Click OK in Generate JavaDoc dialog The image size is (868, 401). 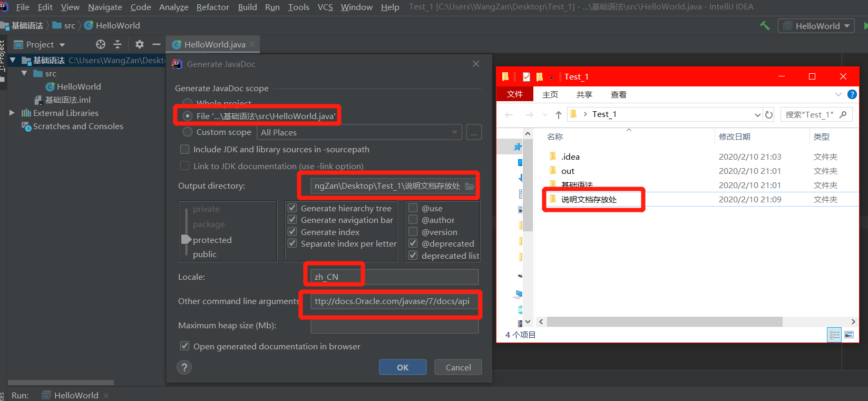[403, 367]
